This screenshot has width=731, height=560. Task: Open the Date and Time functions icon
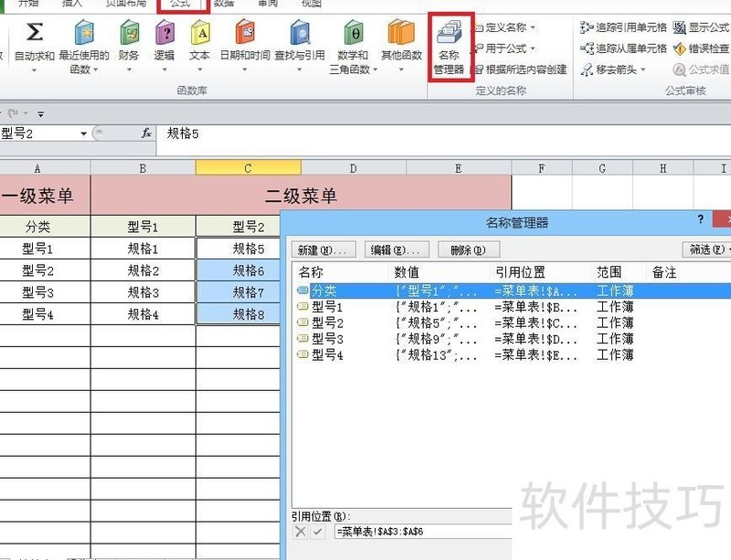(x=245, y=33)
